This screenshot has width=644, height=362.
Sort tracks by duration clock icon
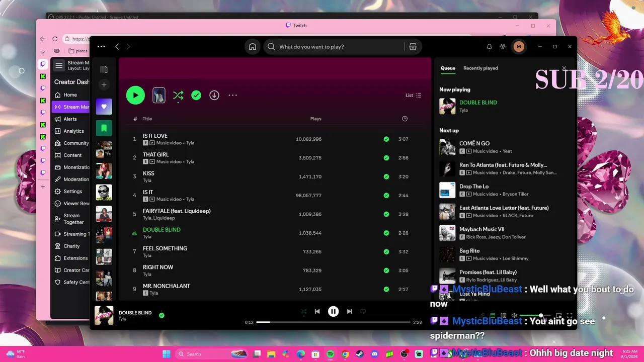(x=405, y=119)
